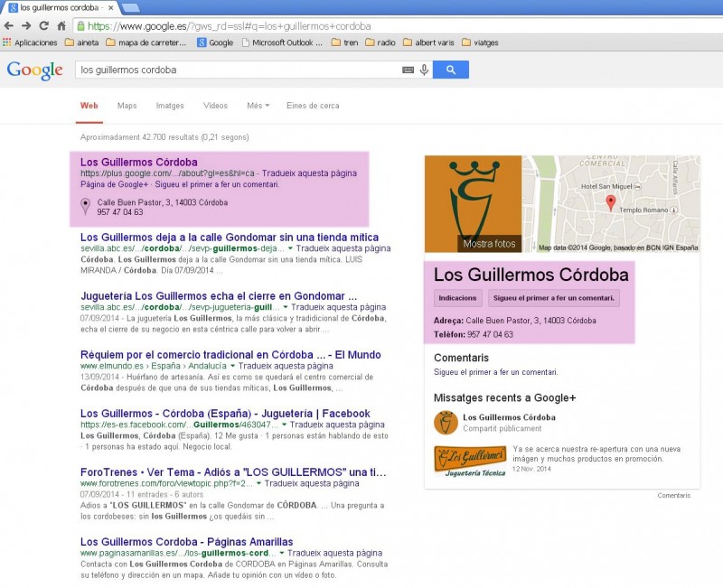Click the green padlock in the address bar
The height and width of the screenshot is (588, 723).
coord(80,26)
